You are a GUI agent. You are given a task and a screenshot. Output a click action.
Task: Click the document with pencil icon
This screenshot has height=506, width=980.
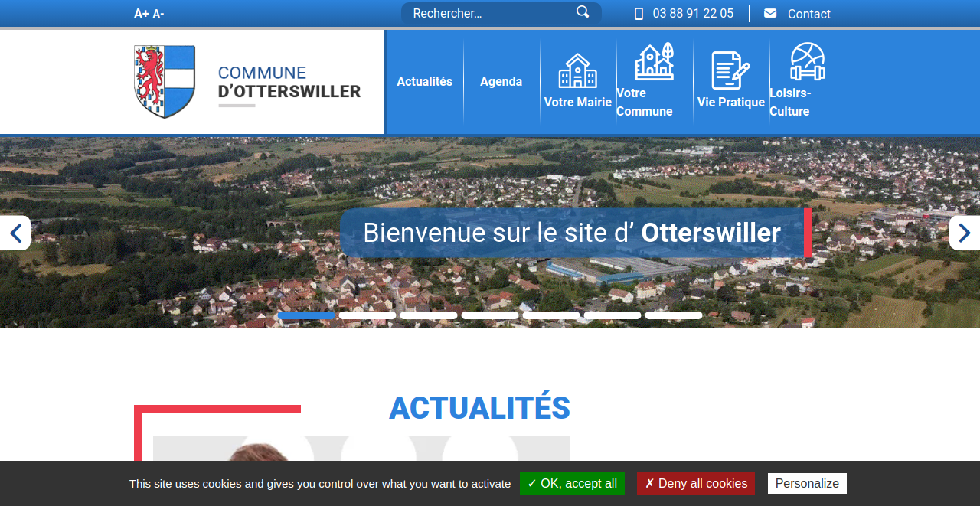point(731,70)
